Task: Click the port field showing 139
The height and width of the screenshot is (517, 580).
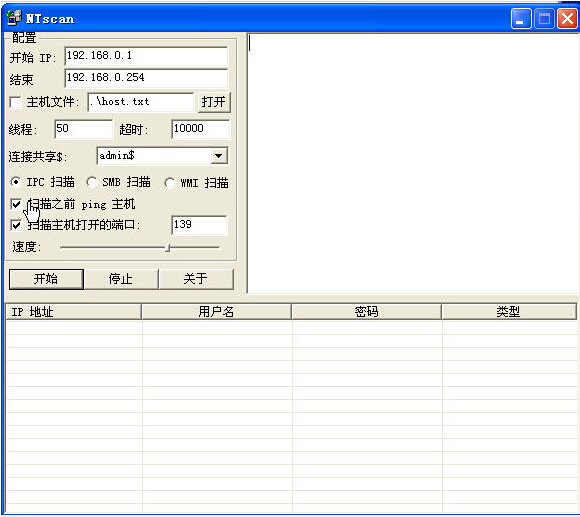Action: 199,225
